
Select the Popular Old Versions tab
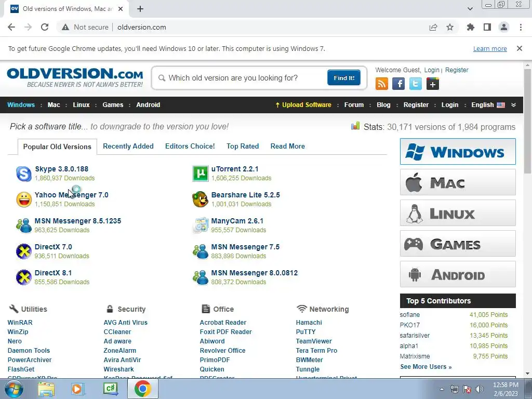pos(57,147)
